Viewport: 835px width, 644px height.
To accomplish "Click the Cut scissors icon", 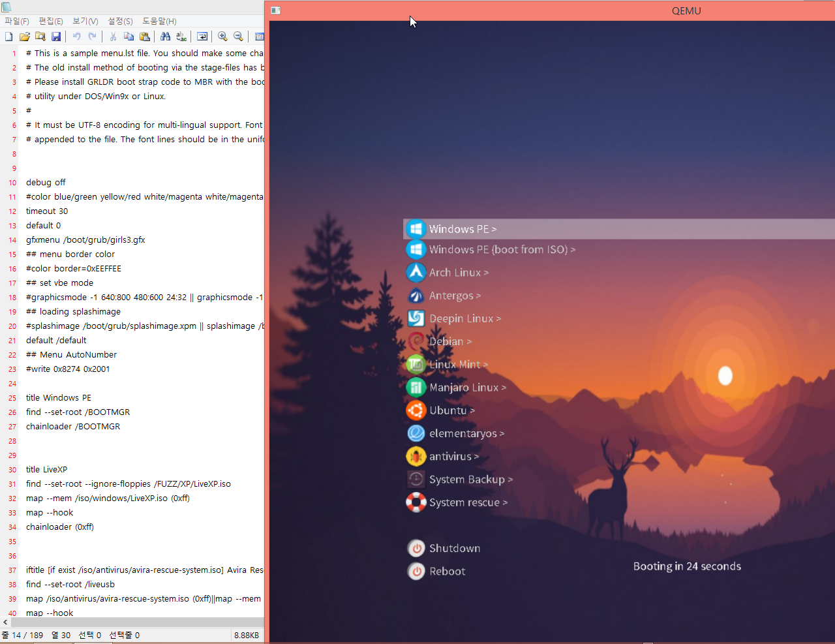I will pos(114,37).
